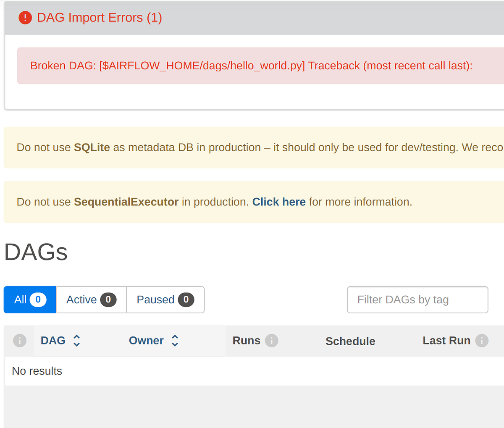Sort the DAG column using its sort chevrons
The height and width of the screenshot is (428, 504).
(x=76, y=341)
